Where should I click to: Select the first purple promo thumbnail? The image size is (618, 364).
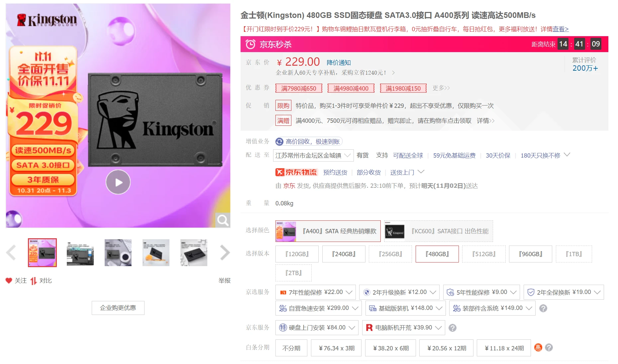[x=42, y=253]
